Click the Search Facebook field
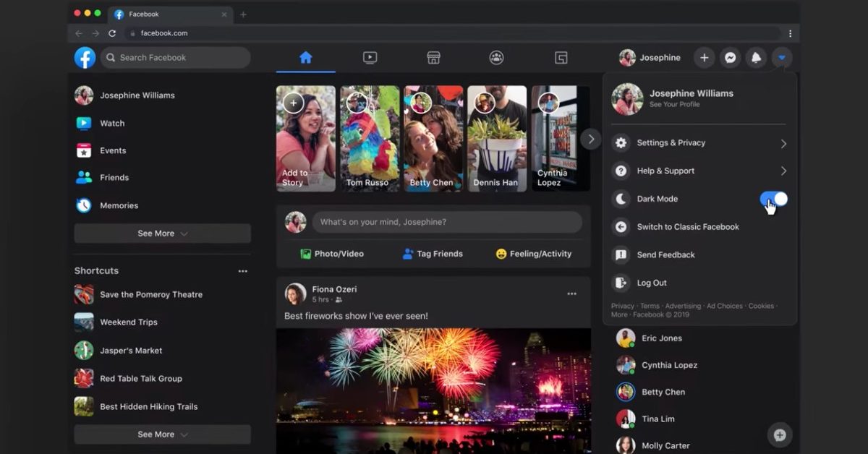Screen dimensions: 868x454 coord(176,58)
